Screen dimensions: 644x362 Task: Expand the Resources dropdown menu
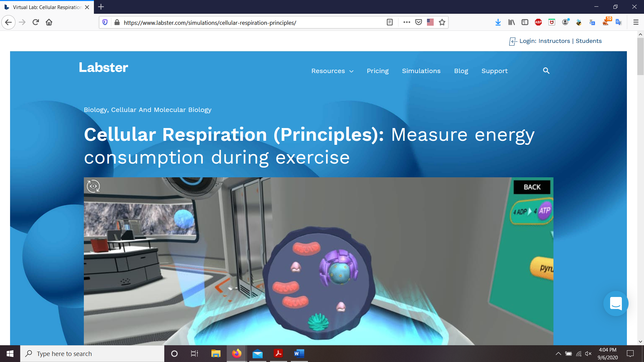pyautogui.click(x=332, y=71)
